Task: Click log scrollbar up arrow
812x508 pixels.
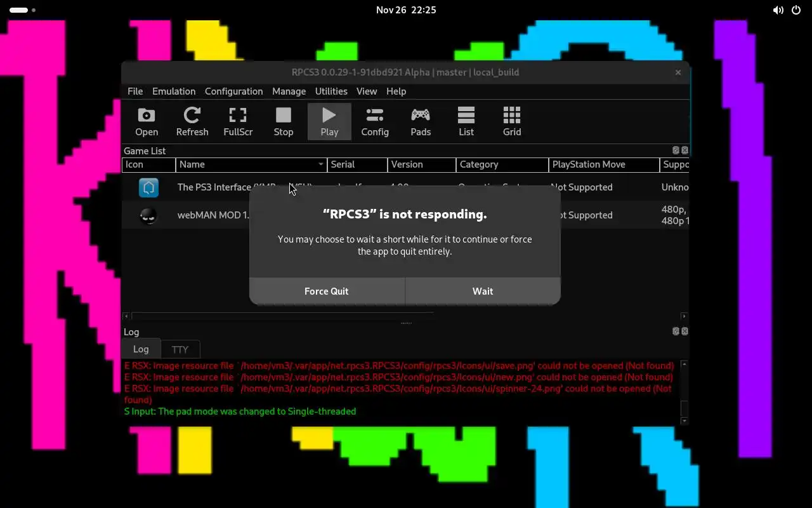Action: (x=684, y=364)
